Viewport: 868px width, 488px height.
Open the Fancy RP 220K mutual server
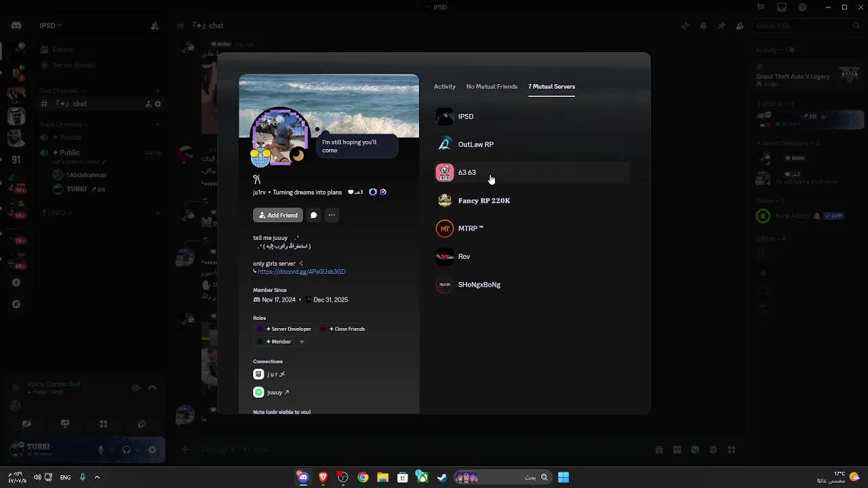pyautogui.click(x=532, y=201)
